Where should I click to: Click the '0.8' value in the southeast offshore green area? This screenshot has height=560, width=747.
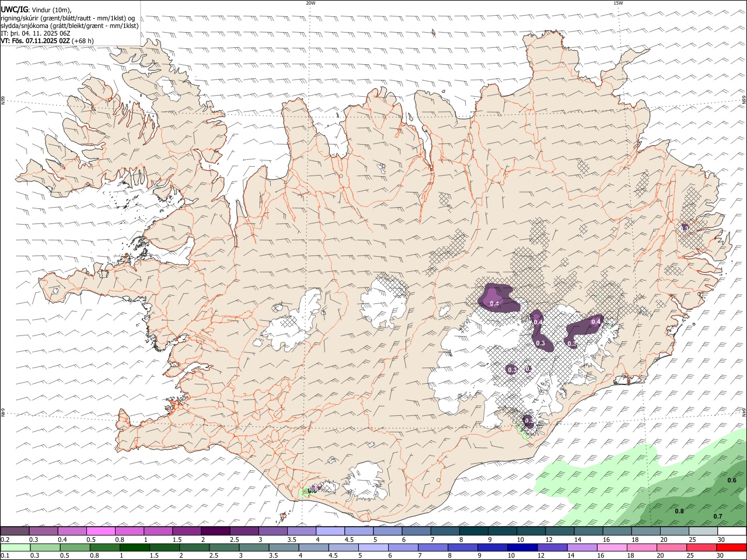[x=679, y=511]
